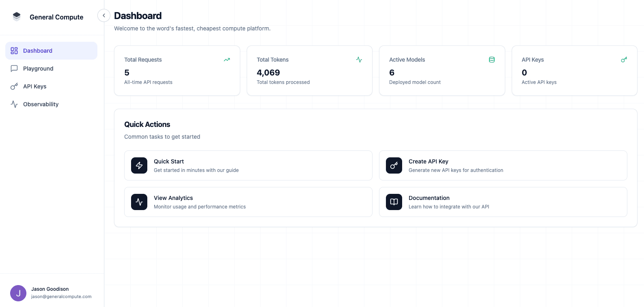
Task: Click the Quick Start lightning bolt icon
Action: pos(139,165)
